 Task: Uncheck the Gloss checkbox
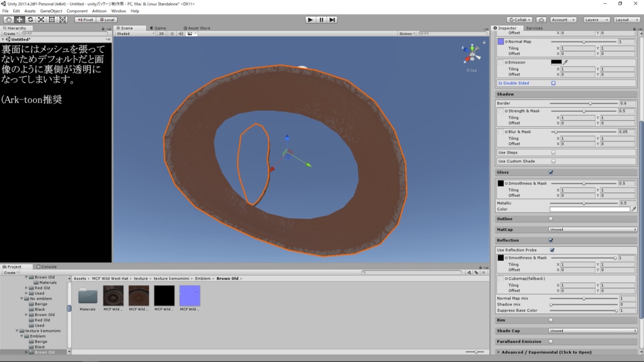tap(551, 172)
